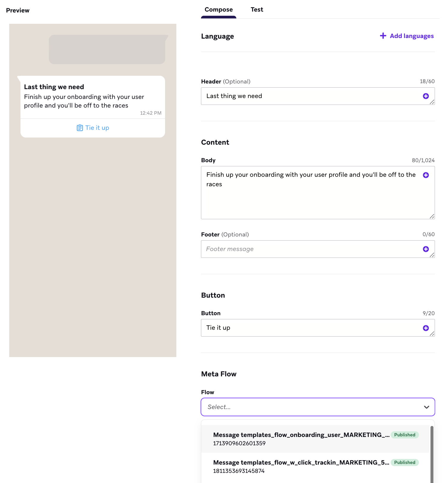Click resize handle of Header field
The width and height of the screenshot is (448, 483).
click(432, 102)
